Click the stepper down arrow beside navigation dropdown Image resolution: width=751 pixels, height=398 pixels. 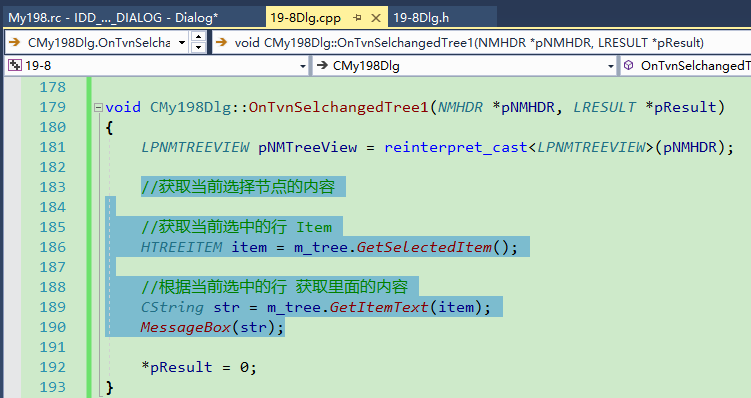point(198,47)
